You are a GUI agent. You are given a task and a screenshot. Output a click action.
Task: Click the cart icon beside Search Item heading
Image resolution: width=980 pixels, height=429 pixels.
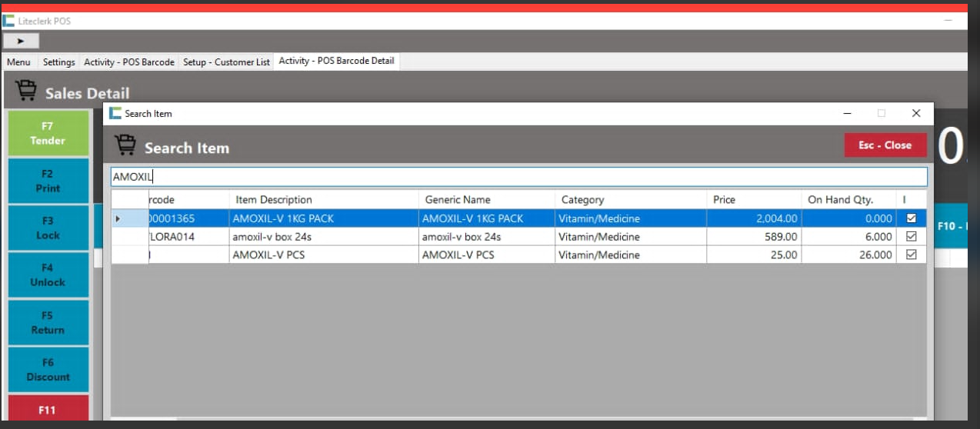coord(125,145)
